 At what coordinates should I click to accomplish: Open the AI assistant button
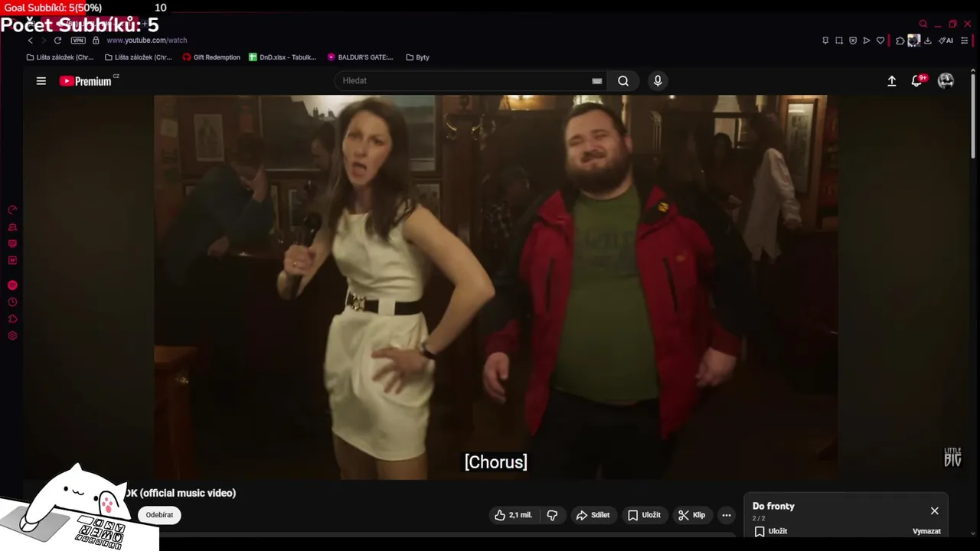(946, 41)
